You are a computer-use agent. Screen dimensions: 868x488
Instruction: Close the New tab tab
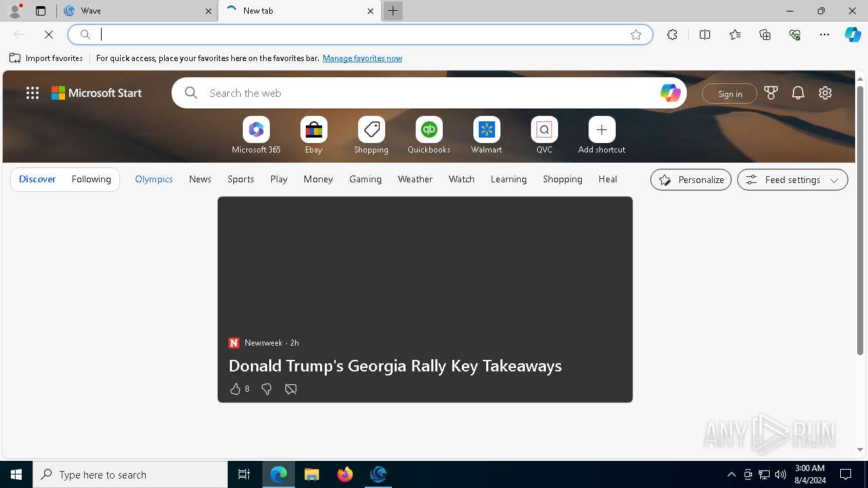pos(370,11)
